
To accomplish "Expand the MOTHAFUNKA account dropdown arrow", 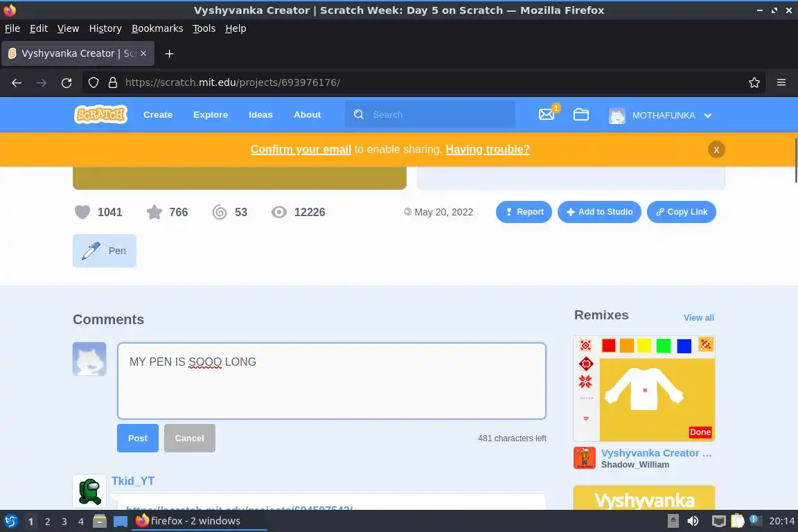I will tap(708, 116).
